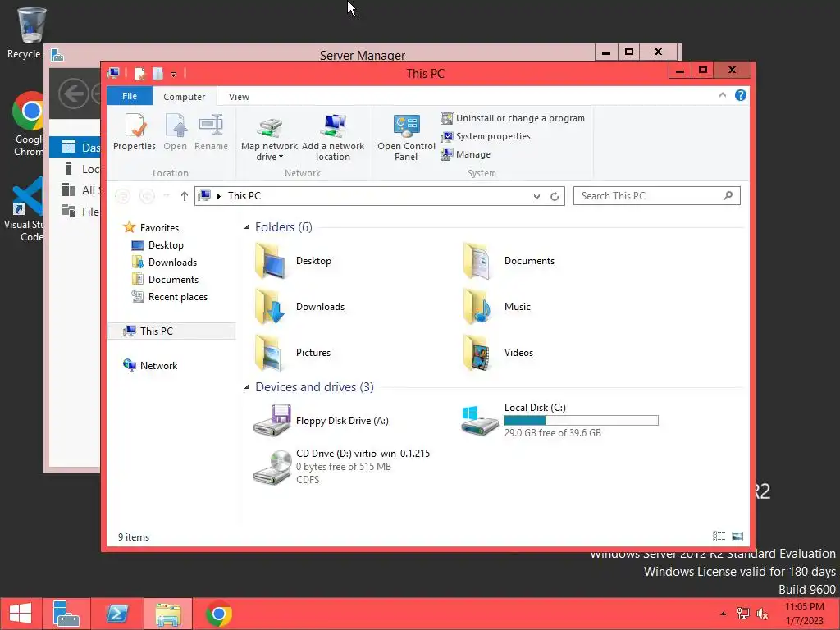Click the search magnifier icon
The image size is (840, 630).
point(728,195)
